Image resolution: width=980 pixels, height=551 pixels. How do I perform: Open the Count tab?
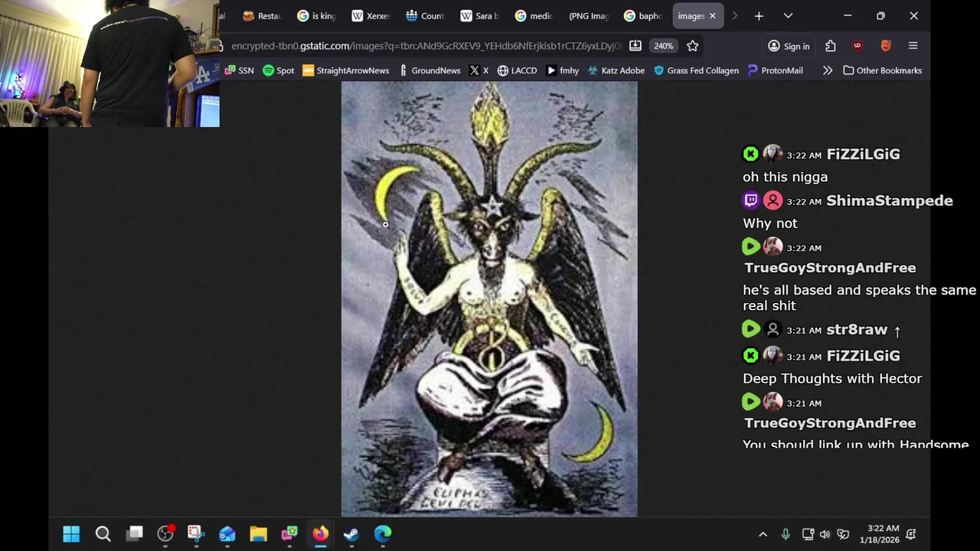pyautogui.click(x=425, y=15)
